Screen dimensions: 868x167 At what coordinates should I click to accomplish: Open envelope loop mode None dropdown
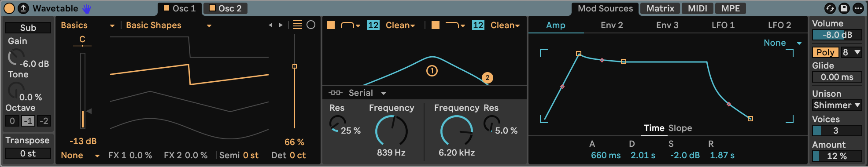[783, 43]
